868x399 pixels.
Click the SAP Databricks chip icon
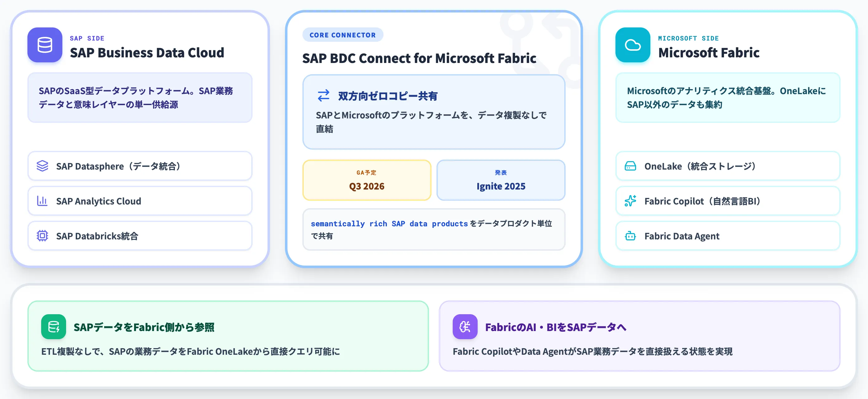tap(42, 236)
